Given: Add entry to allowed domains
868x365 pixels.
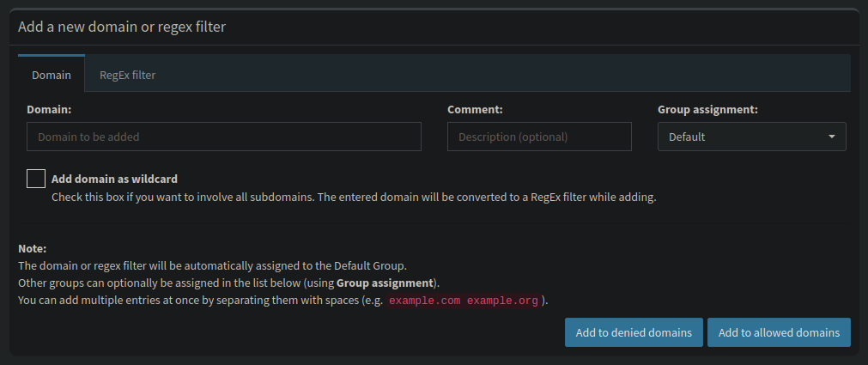Looking at the screenshot, I should (779, 332).
